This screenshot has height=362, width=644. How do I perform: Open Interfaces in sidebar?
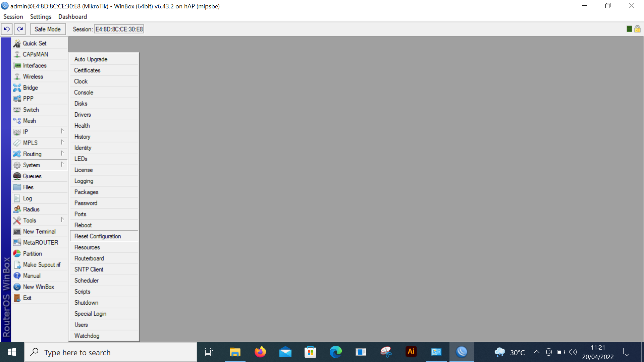40,65
